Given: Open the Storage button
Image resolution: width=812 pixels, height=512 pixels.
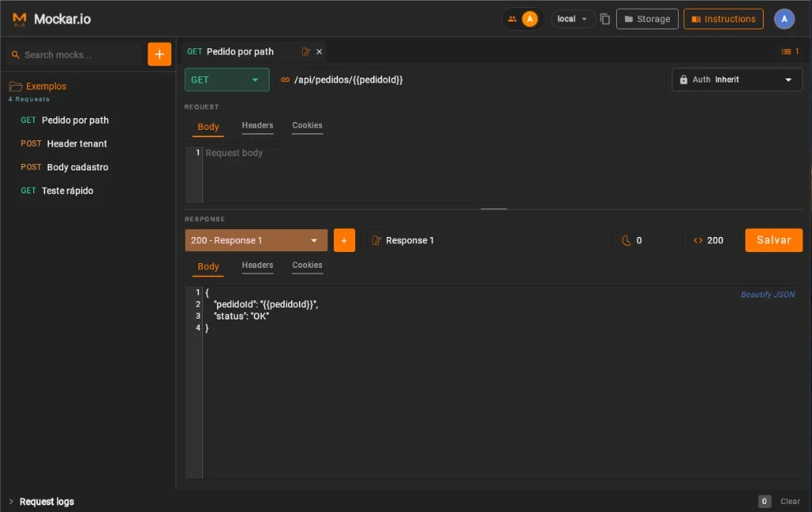Looking at the screenshot, I should pos(647,19).
